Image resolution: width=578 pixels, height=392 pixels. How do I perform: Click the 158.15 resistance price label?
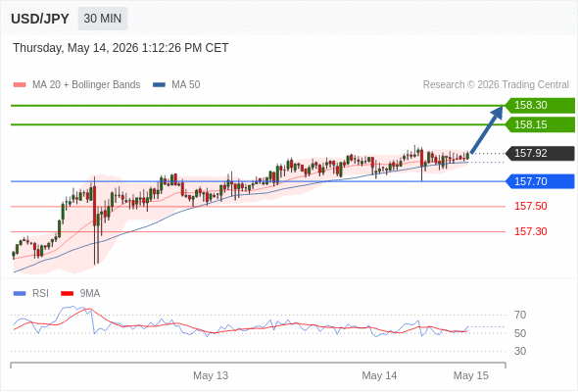[x=540, y=124]
